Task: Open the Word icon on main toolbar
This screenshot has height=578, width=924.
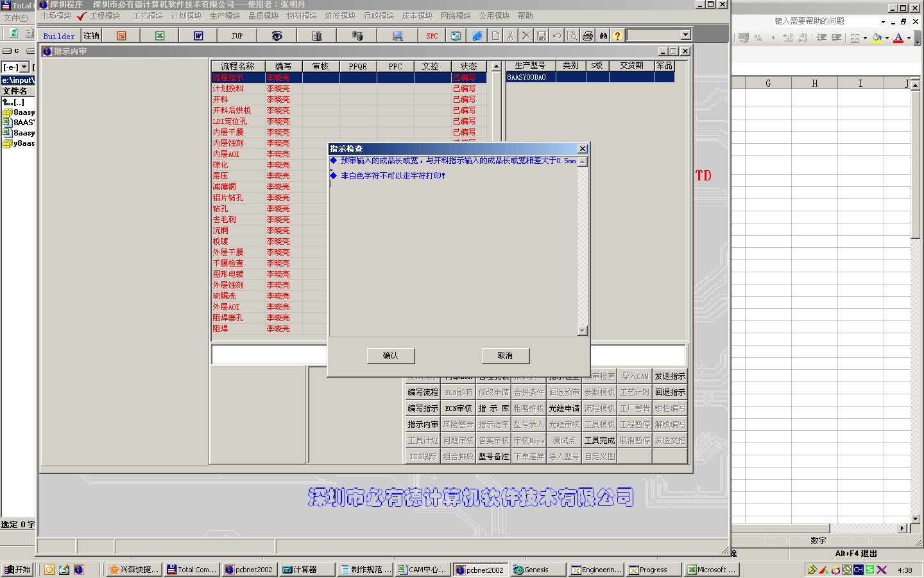Action: click(x=198, y=36)
